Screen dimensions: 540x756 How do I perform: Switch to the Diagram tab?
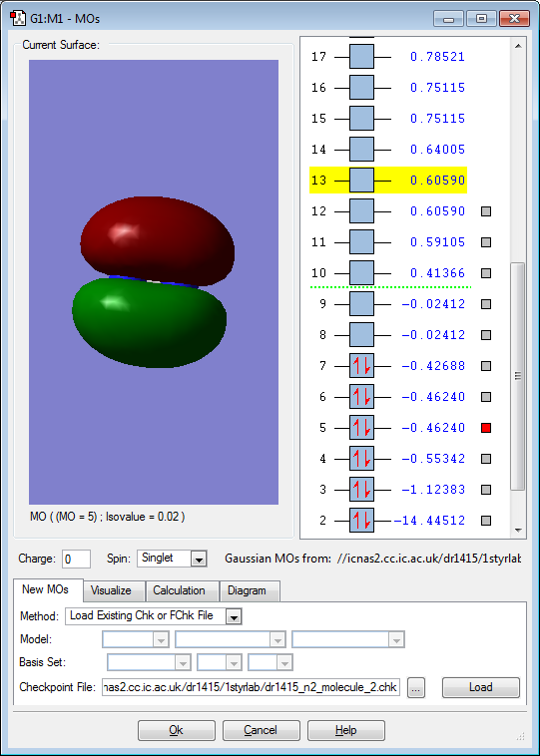point(247,590)
